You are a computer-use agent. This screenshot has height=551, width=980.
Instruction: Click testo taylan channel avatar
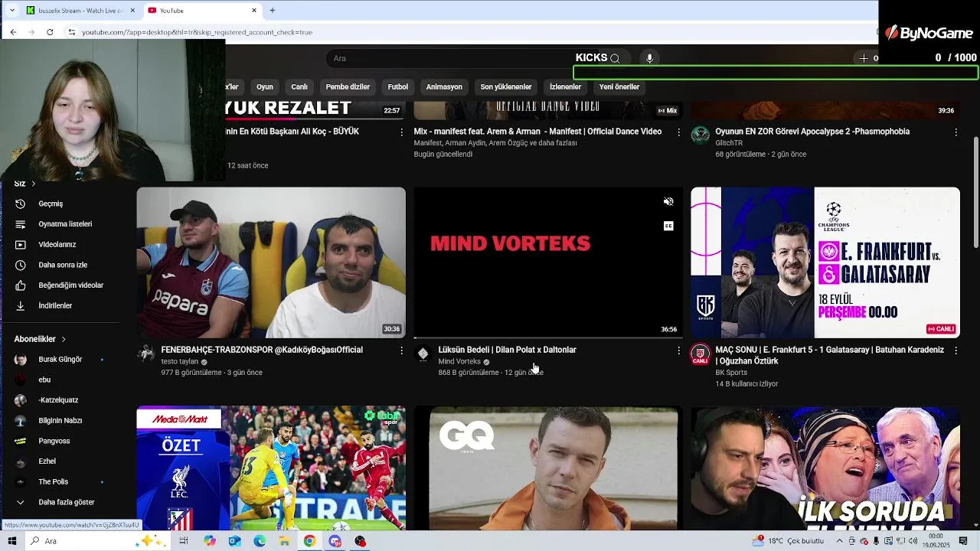(x=145, y=354)
